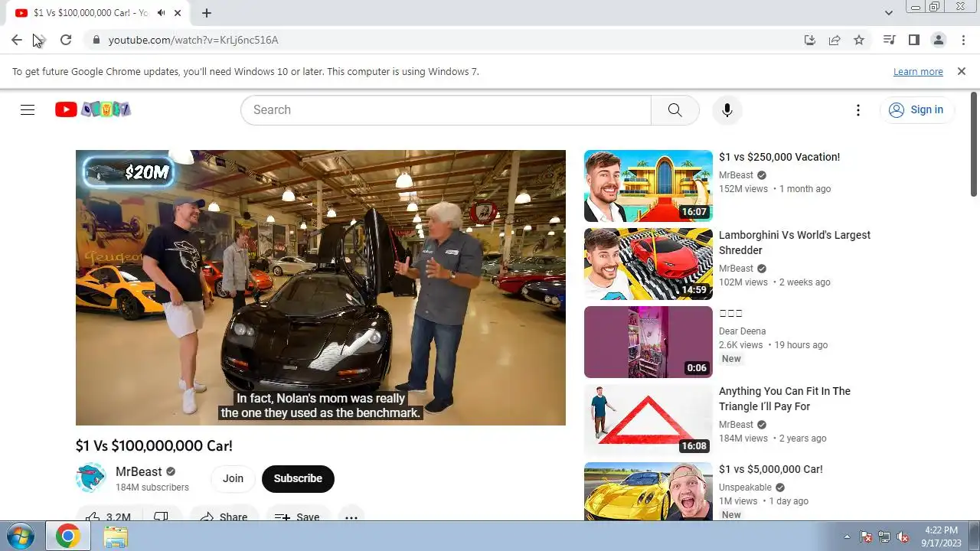Open the red triangle video thumbnail
The image size is (980, 551).
(x=648, y=420)
